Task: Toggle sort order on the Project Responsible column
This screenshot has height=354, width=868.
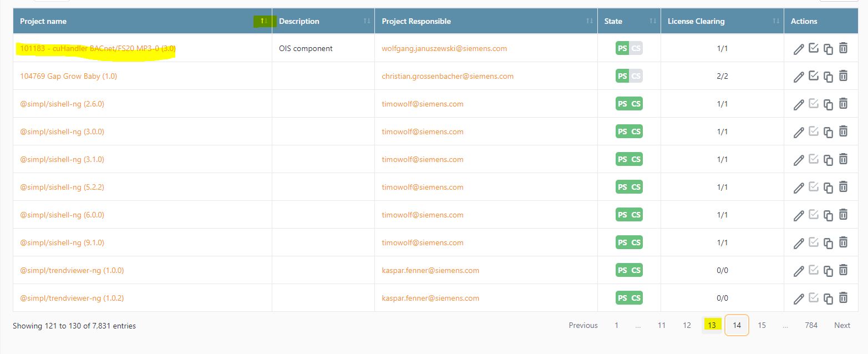Action: click(x=590, y=21)
